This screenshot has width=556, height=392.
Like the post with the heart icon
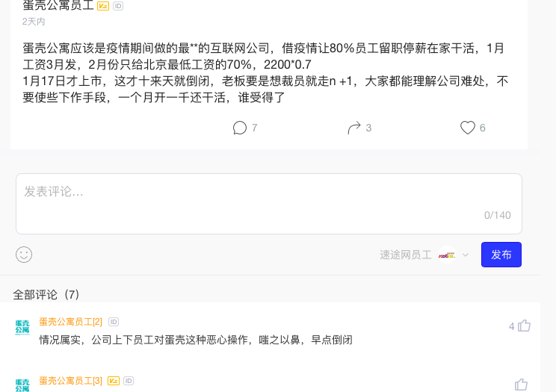467,128
